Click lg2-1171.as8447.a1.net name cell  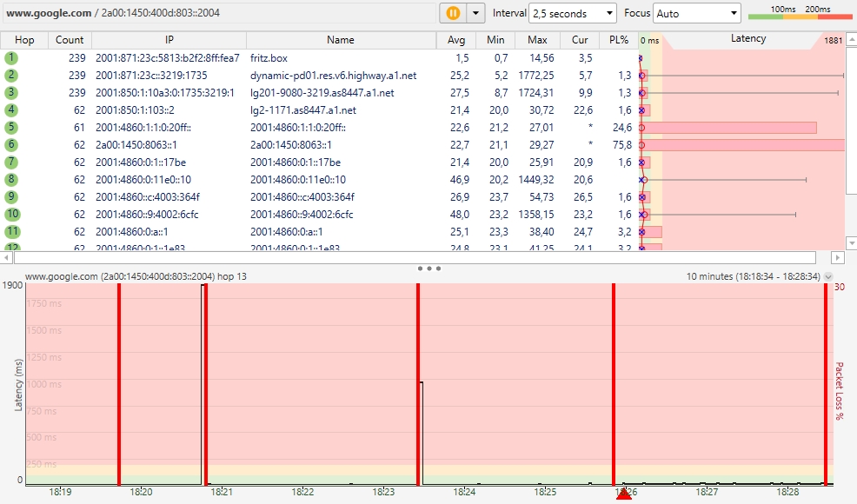[302, 110]
